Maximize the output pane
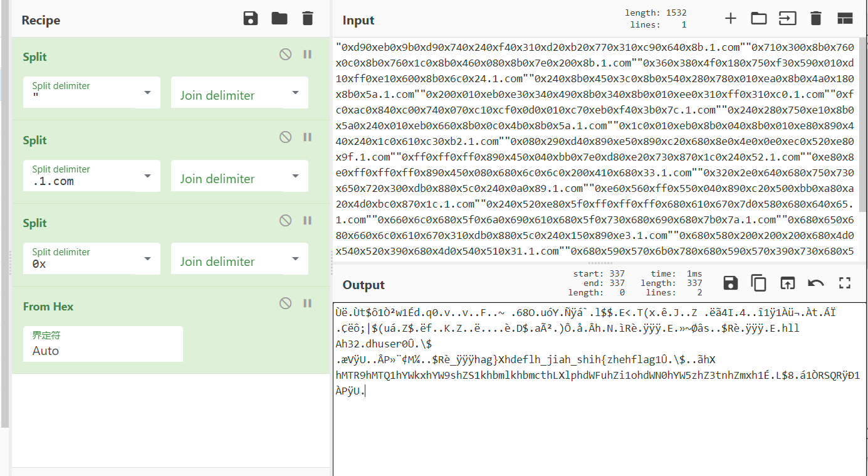 coord(844,283)
